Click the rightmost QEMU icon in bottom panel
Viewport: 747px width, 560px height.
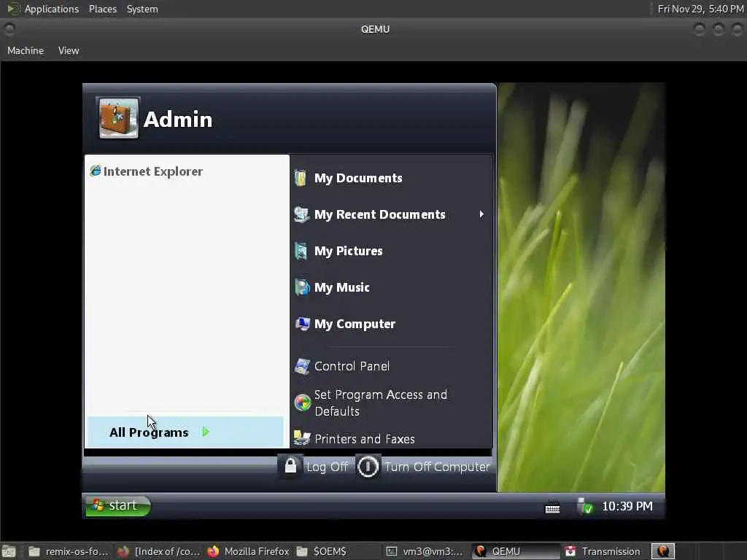click(x=663, y=551)
